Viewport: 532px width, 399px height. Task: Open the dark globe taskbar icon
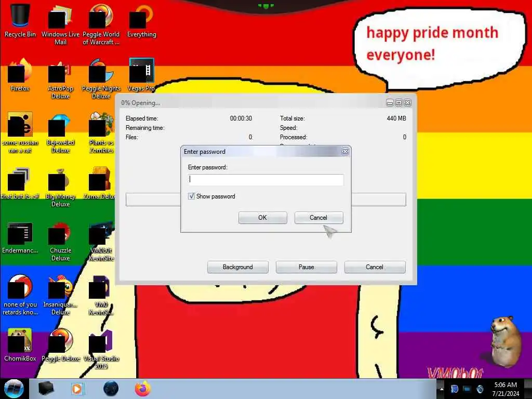(111, 389)
